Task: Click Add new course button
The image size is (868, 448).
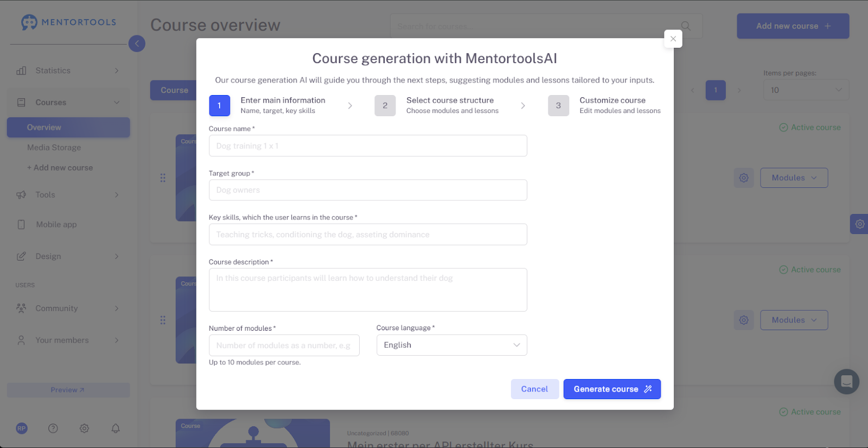Action: (793, 26)
